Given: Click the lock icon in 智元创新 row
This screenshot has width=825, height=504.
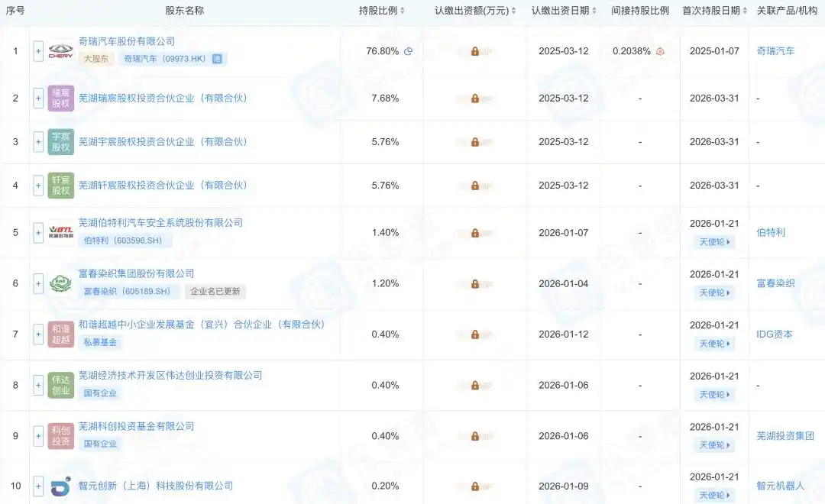Looking at the screenshot, I should [474, 486].
